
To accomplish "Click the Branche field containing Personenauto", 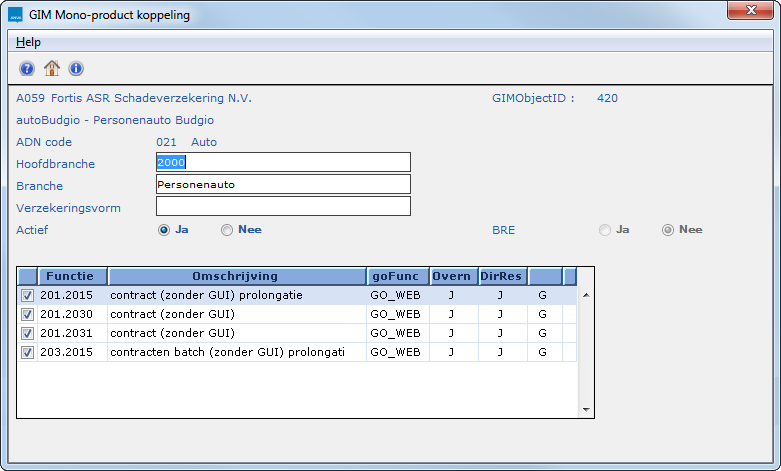I will click(x=283, y=184).
